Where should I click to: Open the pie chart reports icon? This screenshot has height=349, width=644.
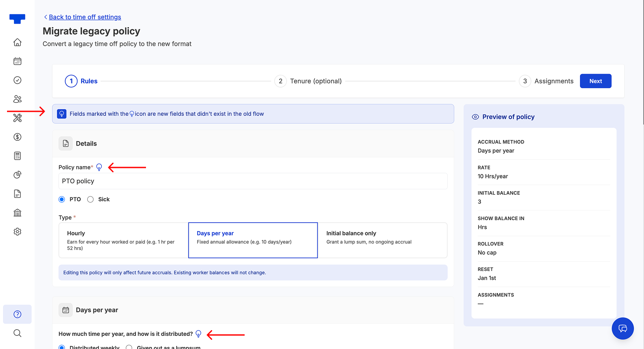[x=18, y=175]
